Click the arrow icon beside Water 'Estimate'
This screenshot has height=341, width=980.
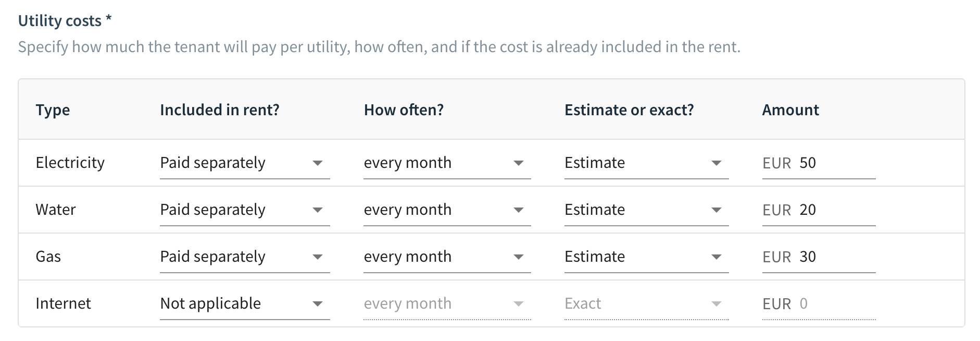point(717,210)
